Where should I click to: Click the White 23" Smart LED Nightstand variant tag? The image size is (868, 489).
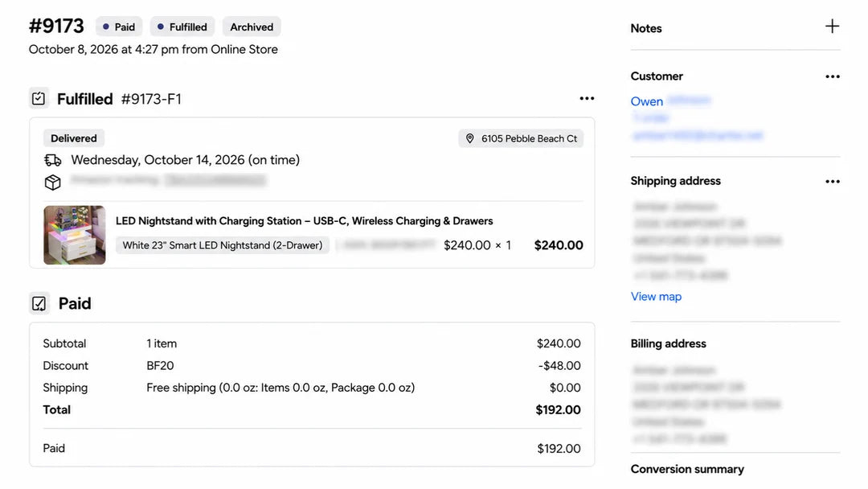[223, 245]
